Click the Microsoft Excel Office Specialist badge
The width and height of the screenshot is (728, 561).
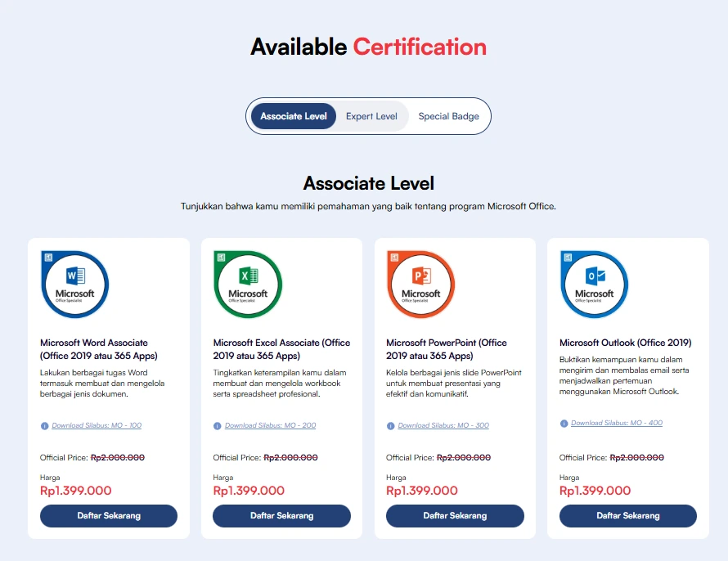pyautogui.click(x=248, y=284)
